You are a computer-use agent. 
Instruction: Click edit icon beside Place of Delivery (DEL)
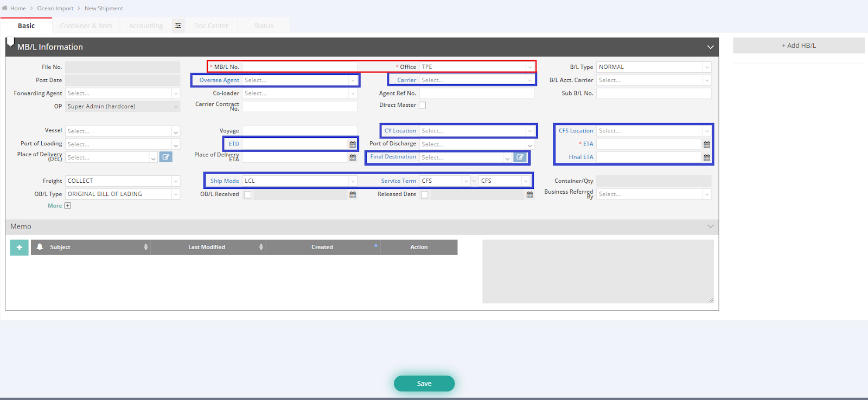pos(166,157)
